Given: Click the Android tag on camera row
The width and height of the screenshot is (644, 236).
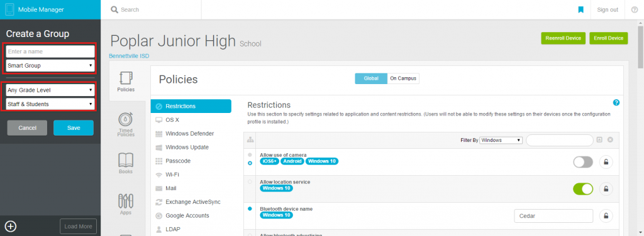Looking at the screenshot, I should click(292, 161).
